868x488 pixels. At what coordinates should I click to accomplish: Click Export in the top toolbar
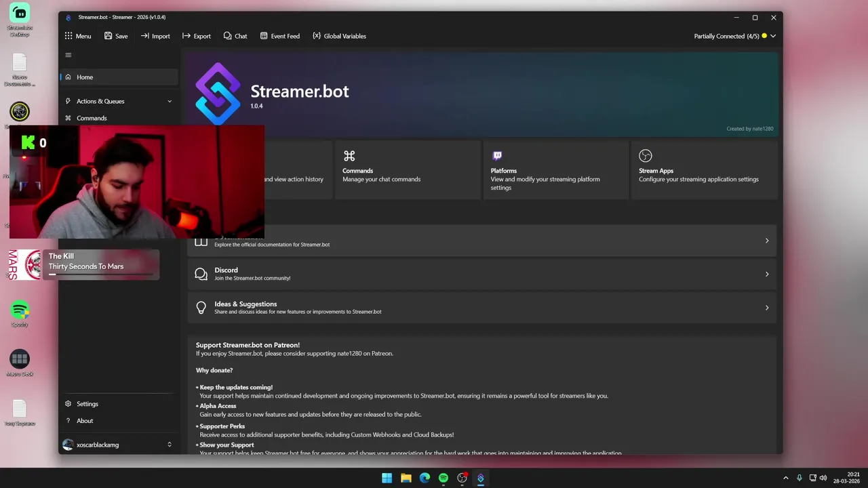coord(197,36)
